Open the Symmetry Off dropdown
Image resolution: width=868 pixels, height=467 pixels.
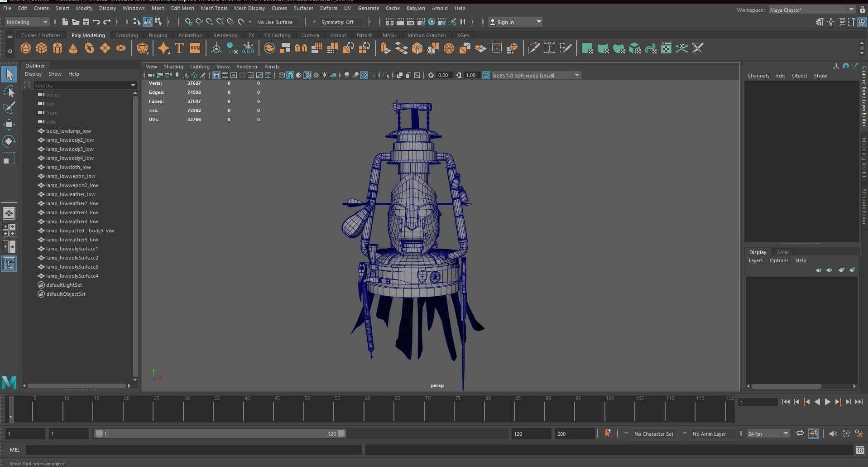pos(340,22)
